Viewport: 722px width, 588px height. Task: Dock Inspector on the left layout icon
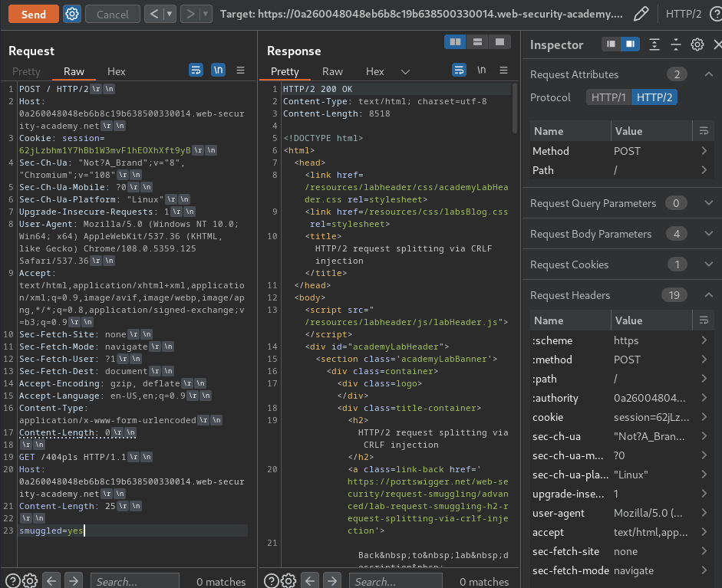tap(611, 44)
